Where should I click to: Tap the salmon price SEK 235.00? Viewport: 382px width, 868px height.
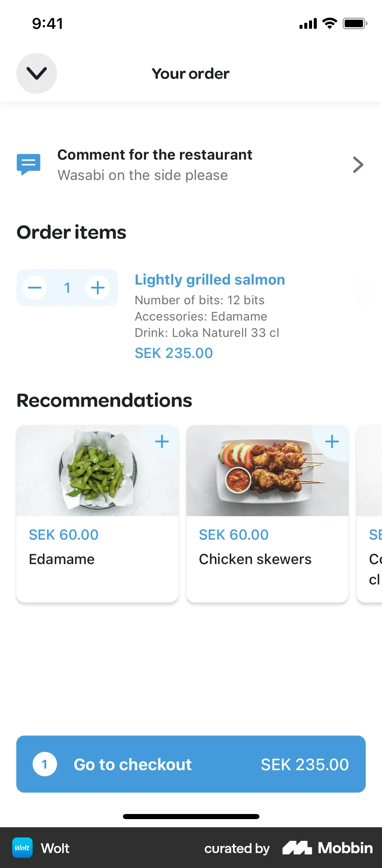click(x=174, y=353)
